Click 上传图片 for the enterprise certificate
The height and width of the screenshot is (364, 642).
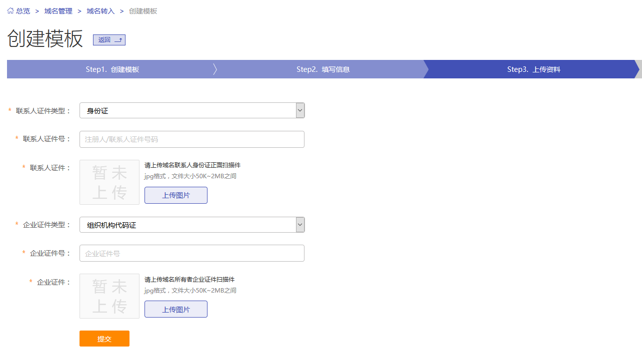[176, 309]
